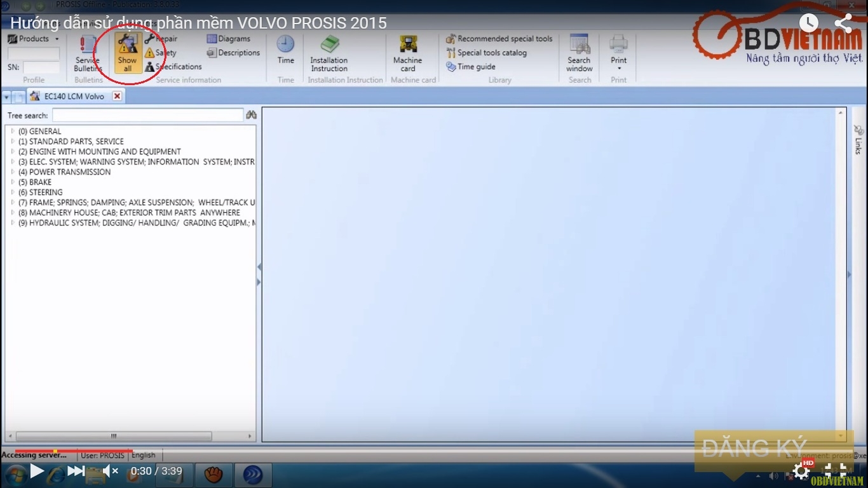Toggle the Show all service information button
Viewport: 868px width, 488px height.
click(128, 53)
